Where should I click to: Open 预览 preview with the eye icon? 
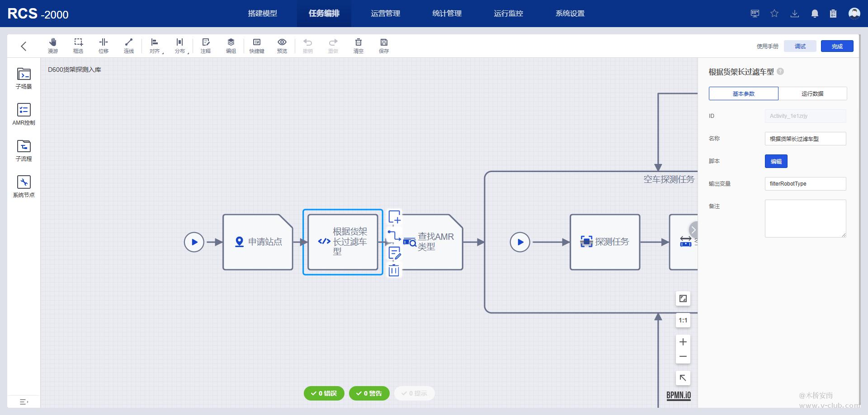(x=282, y=46)
